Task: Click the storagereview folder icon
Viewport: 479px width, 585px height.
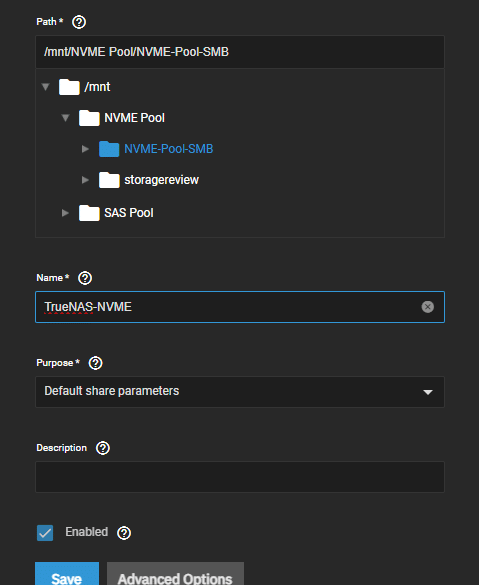Action: (x=109, y=180)
